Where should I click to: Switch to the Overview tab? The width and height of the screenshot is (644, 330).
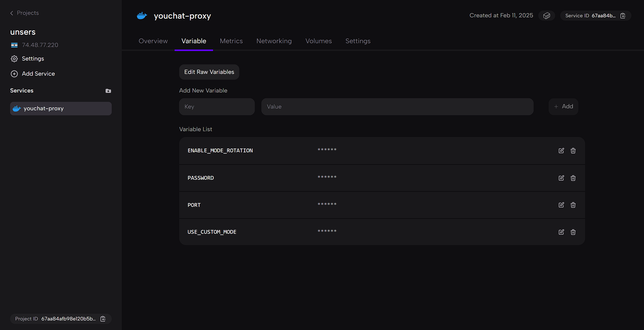(x=153, y=41)
